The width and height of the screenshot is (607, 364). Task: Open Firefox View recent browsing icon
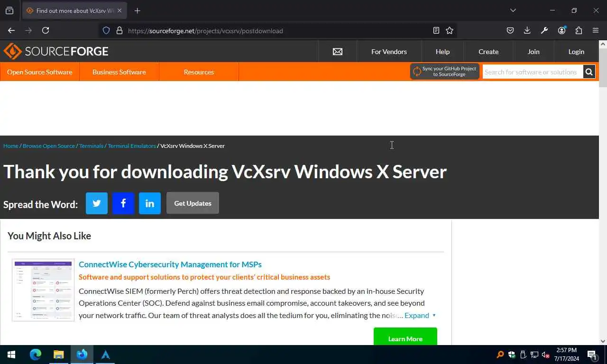9,10
